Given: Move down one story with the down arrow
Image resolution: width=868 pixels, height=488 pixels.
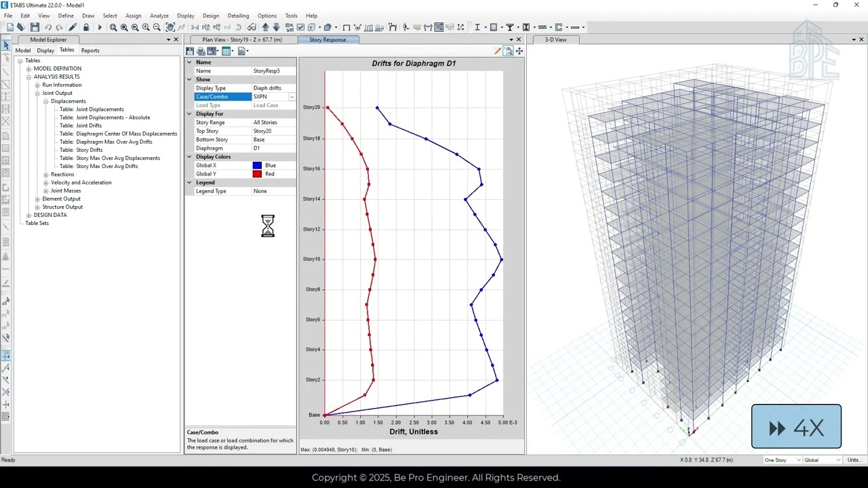Looking at the screenshot, I should coord(275,27).
